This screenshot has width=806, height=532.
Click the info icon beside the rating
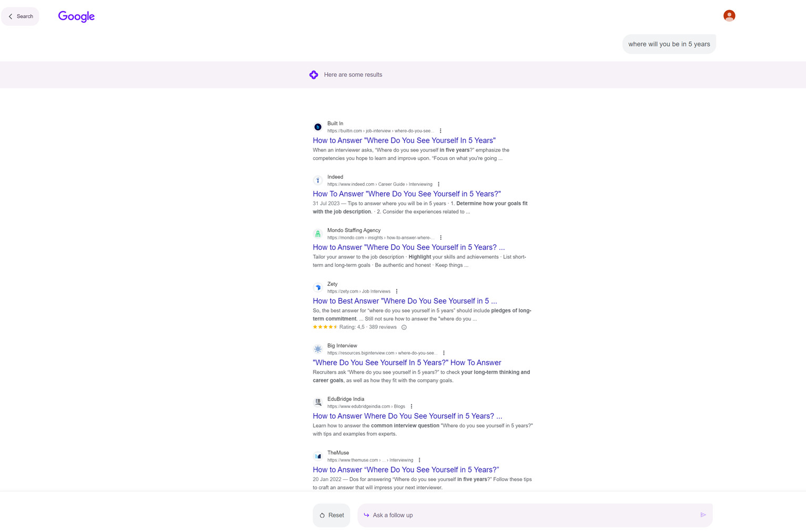click(x=404, y=327)
